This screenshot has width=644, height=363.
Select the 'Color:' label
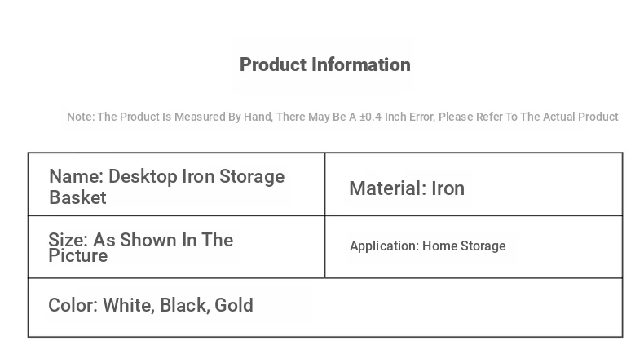coord(73,305)
